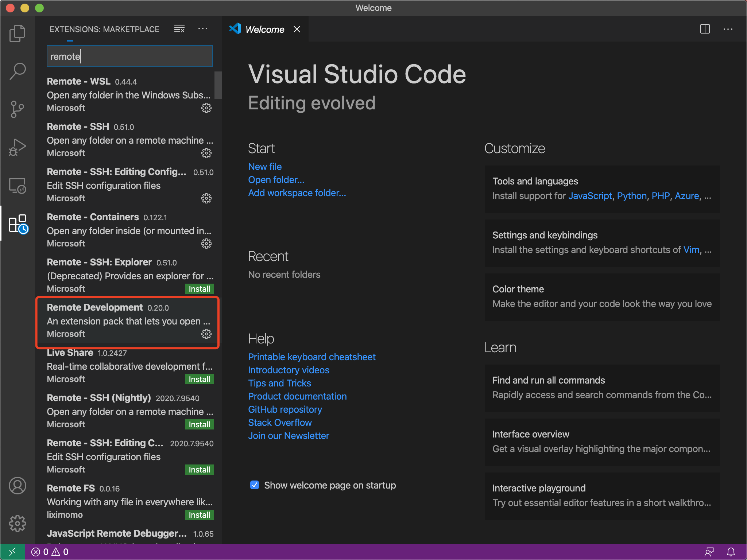Viewport: 747px width, 560px height.
Task: Open notifications bell in status bar
Action: (x=731, y=552)
